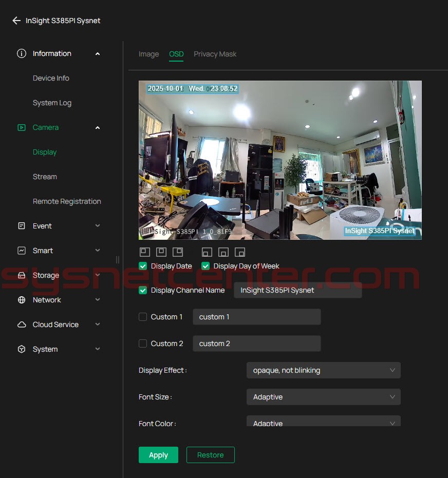Enable the Custom 1 checkbox
The height and width of the screenshot is (478, 448).
point(143,317)
